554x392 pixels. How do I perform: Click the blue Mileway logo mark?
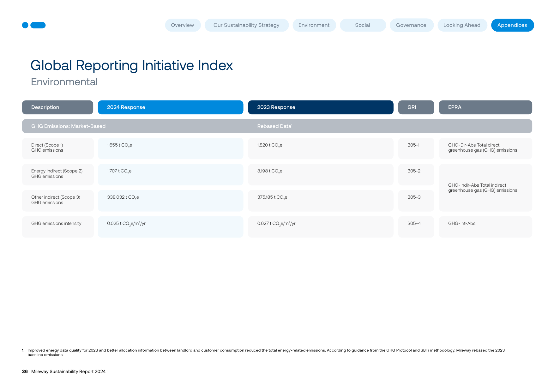[34, 25]
